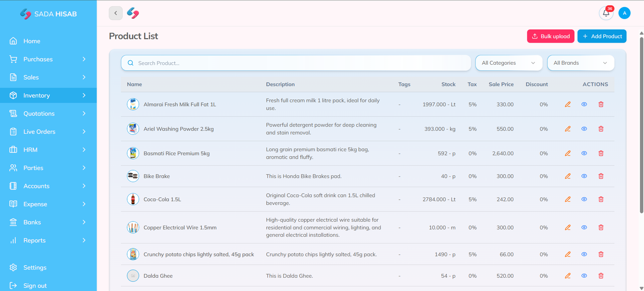This screenshot has height=291, width=644.
Task: View Crunchy potato chips via eye icon
Action: click(x=584, y=254)
